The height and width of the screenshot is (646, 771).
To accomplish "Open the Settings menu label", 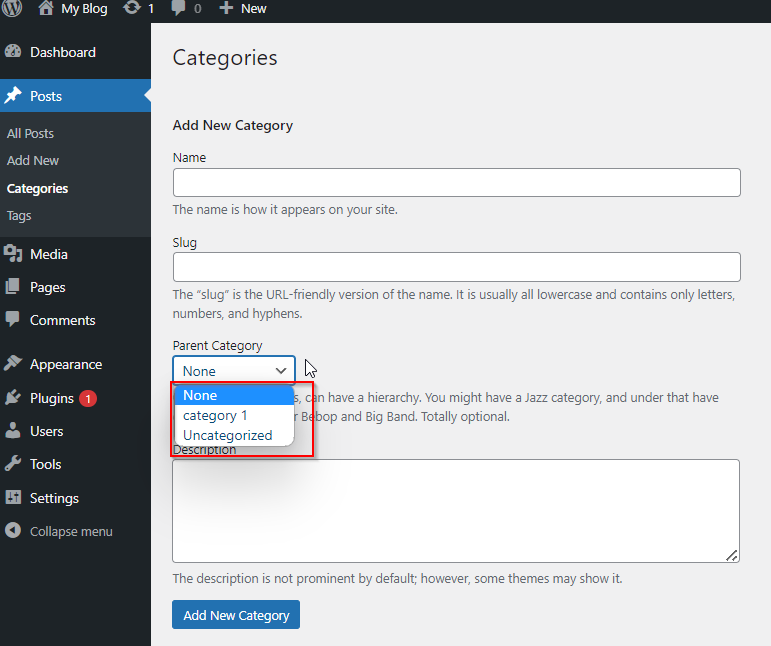I will pyautogui.click(x=54, y=498).
